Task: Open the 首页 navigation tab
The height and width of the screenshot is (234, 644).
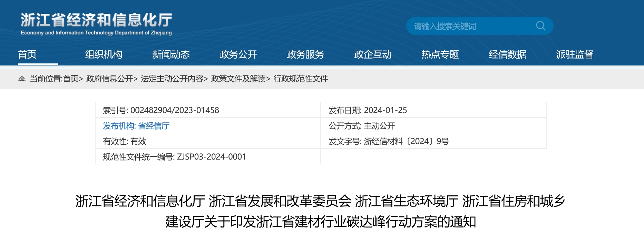Action: [x=27, y=54]
